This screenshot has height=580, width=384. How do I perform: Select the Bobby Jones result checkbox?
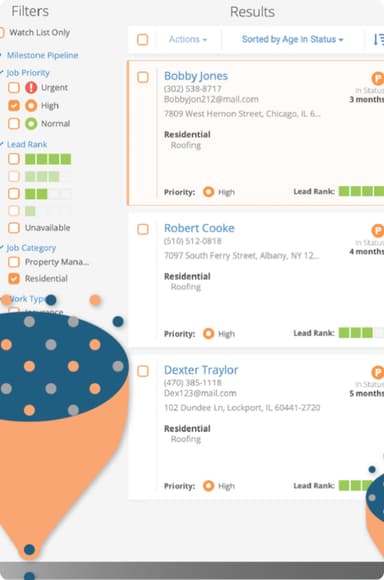(x=143, y=77)
